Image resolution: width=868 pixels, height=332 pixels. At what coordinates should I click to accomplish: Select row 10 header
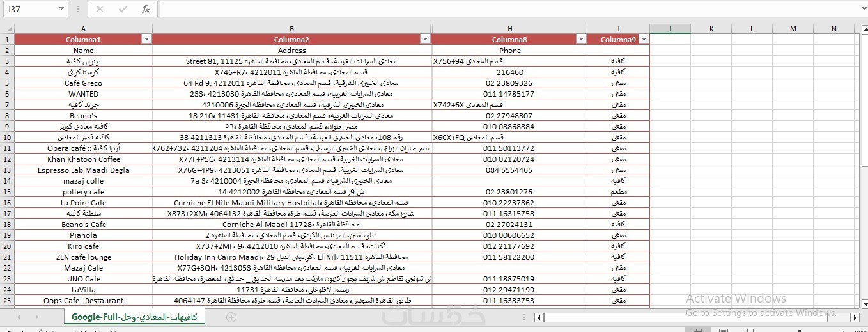coord(7,138)
